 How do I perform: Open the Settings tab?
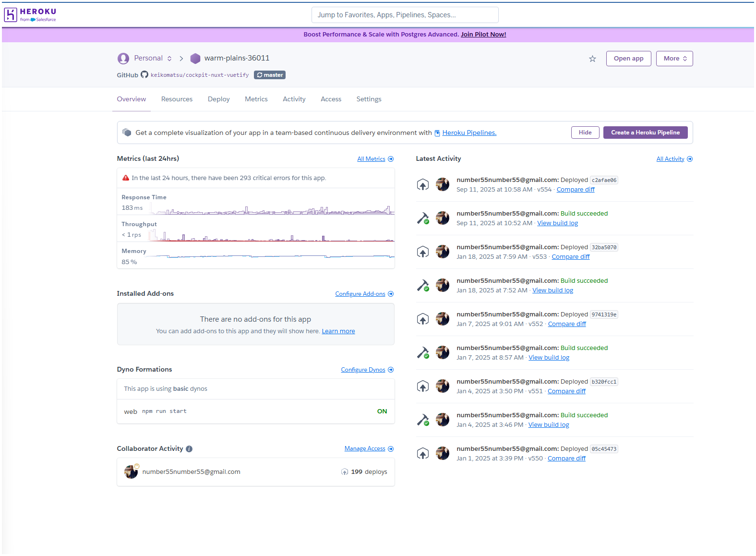369,99
